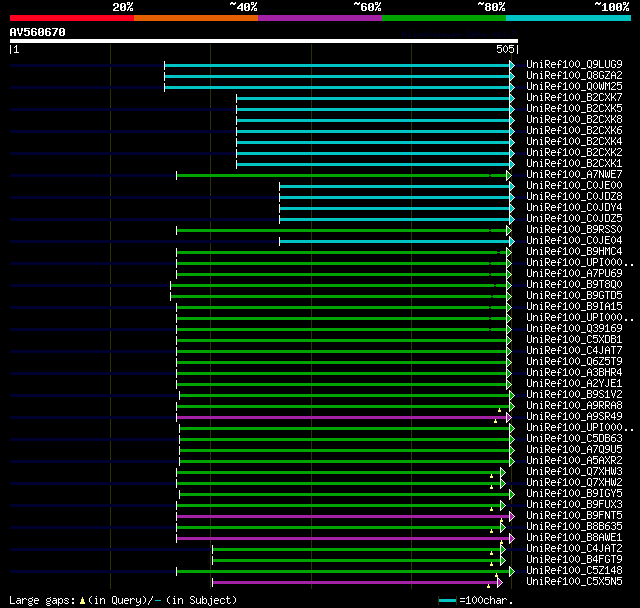640x608 pixels.
Task: Click the arrowhead ending the Q9LUG9 alignment bar
Action: 513,65
